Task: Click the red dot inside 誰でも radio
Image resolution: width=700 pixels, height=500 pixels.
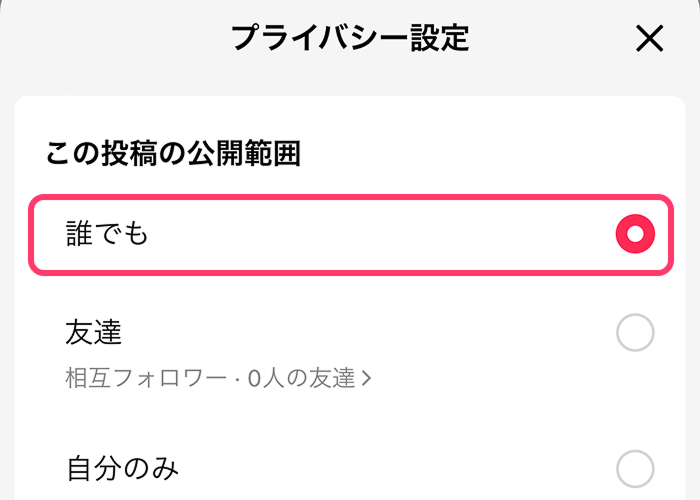Action: [x=635, y=235]
